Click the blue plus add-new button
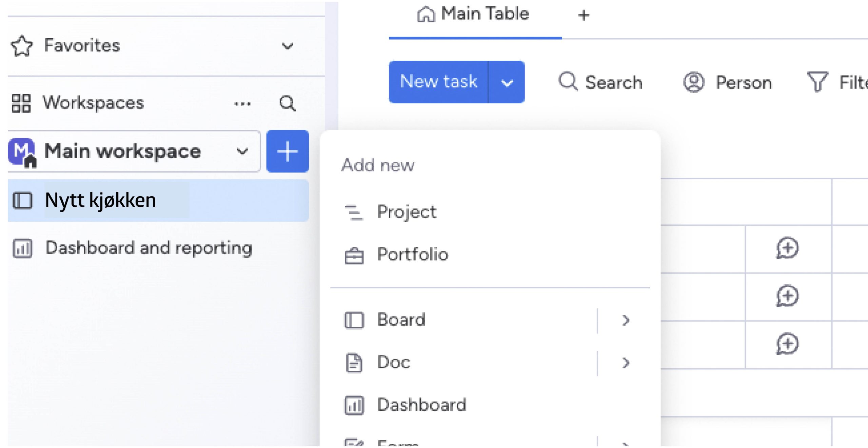 coord(287,151)
